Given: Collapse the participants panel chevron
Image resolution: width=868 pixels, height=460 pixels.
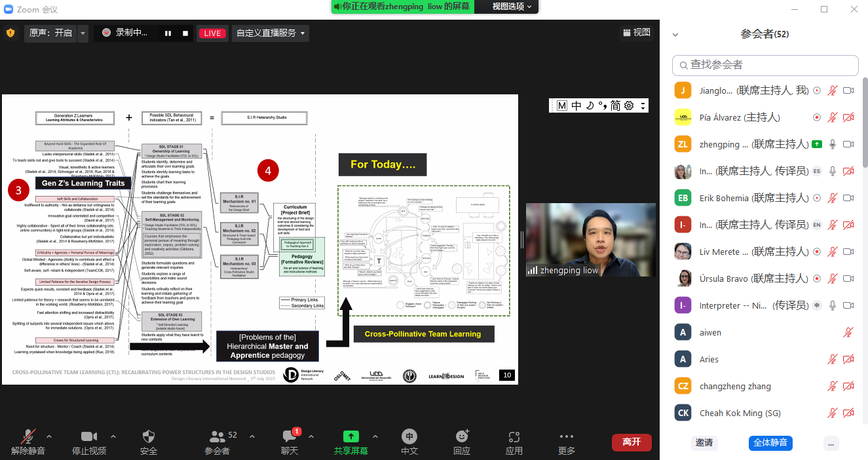Looking at the screenshot, I should [x=675, y=35].
